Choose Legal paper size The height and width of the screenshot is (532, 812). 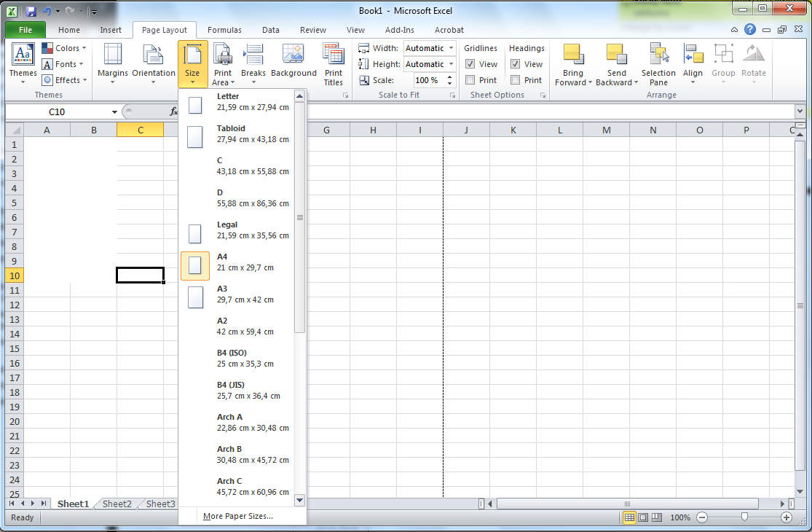coord(237,230)
